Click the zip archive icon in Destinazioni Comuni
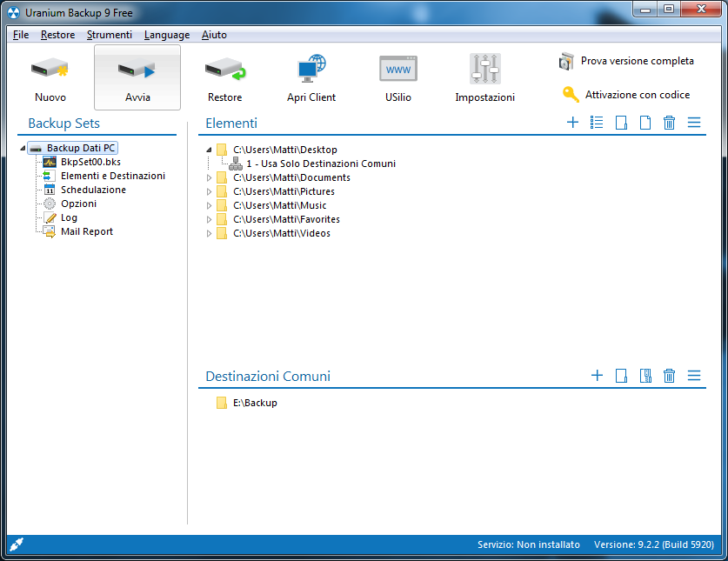The height and width of the screenshot is (561, 728). tap(645, 375)
